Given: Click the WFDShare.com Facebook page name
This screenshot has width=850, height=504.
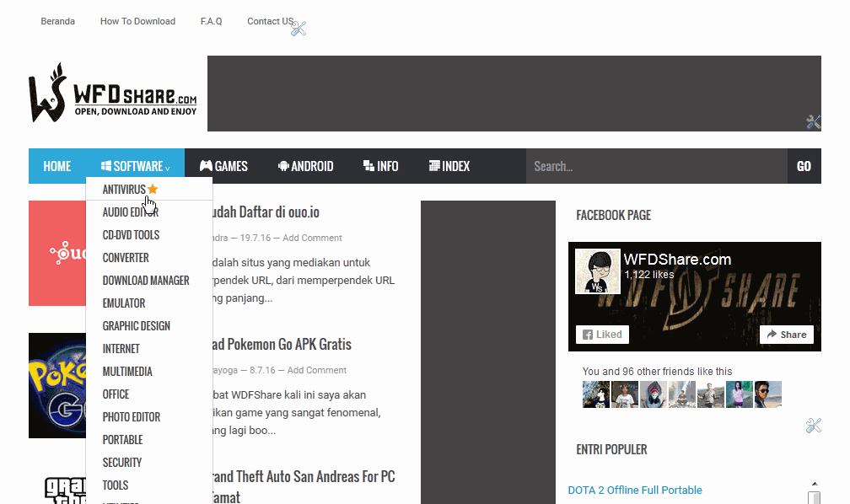Looking at the screenshot, I should 677,260.
